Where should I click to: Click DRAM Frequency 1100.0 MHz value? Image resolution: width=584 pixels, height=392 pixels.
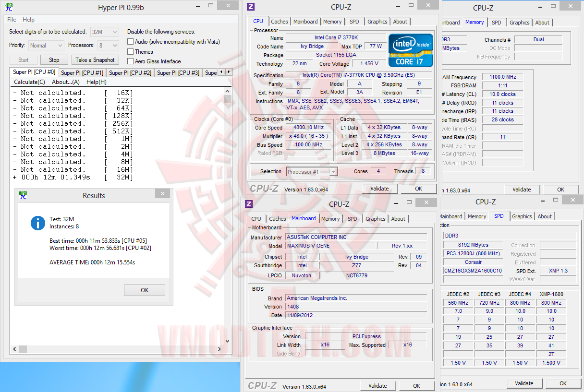(x=502, y=77)
